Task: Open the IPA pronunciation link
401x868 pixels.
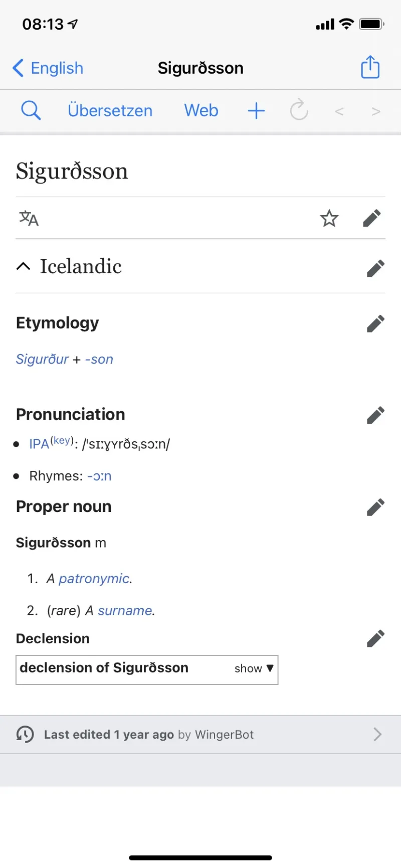Action: point(39,444)
